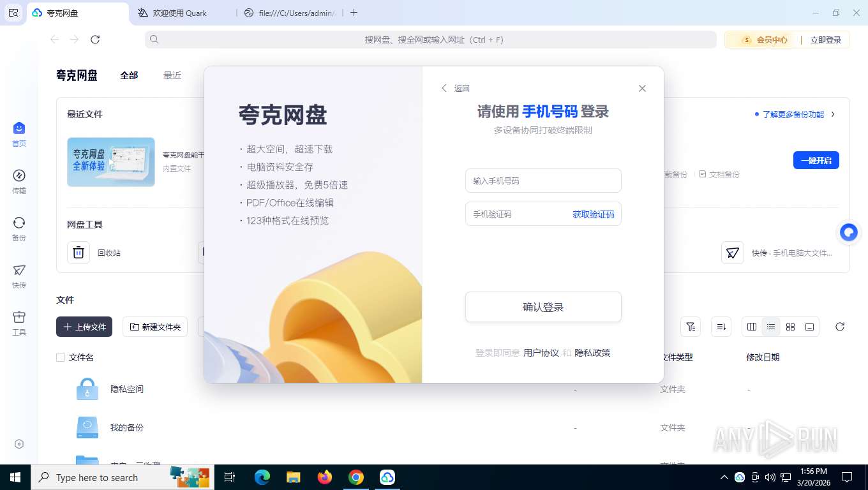The width and height of the screenshot is (868, 490).
Task: Select the 全部 tab
Action: (129, 75)
